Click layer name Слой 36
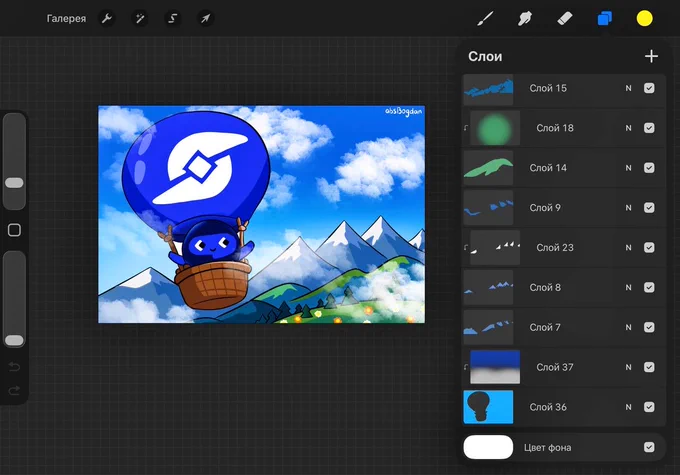Screen dimensions: 680x475 coord(548,407)
